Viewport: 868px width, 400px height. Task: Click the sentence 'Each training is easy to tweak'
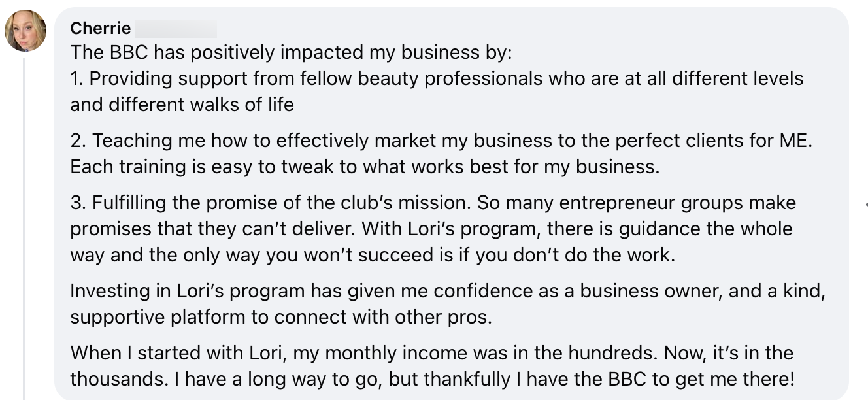click(365, 166)
